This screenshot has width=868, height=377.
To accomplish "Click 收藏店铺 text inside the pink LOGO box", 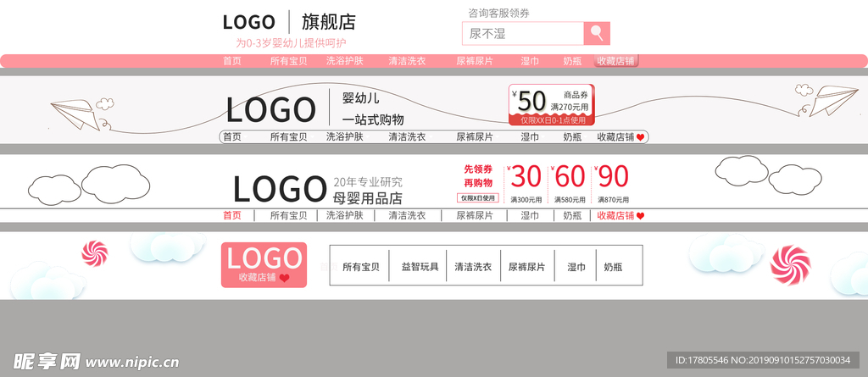I will click(258, 278).
